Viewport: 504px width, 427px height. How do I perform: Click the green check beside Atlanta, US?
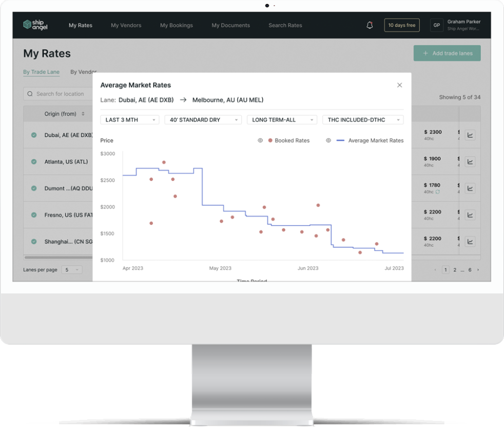point(34,162)
